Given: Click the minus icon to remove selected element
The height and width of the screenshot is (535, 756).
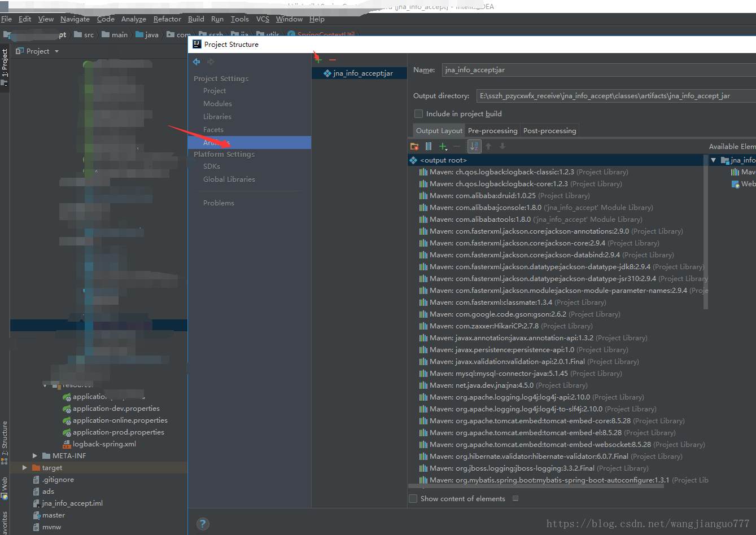Looking at the screenshot, I should 456,146.
